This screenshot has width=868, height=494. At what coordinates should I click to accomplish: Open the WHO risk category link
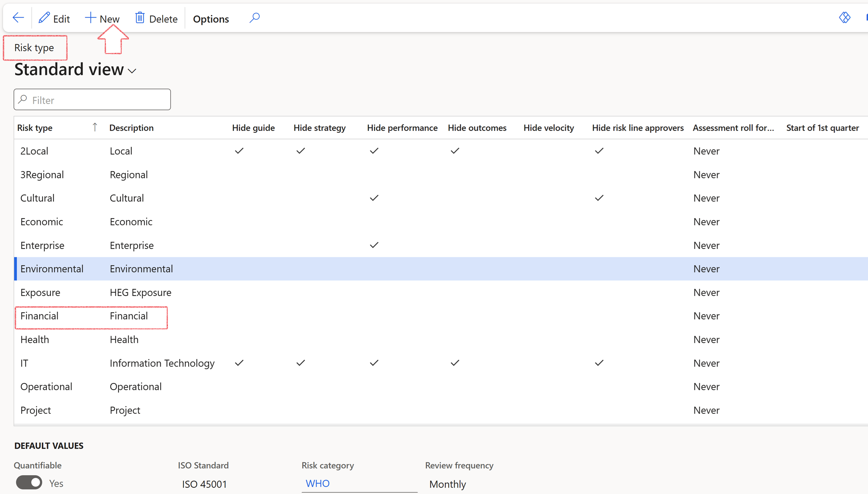coord(317,483)
